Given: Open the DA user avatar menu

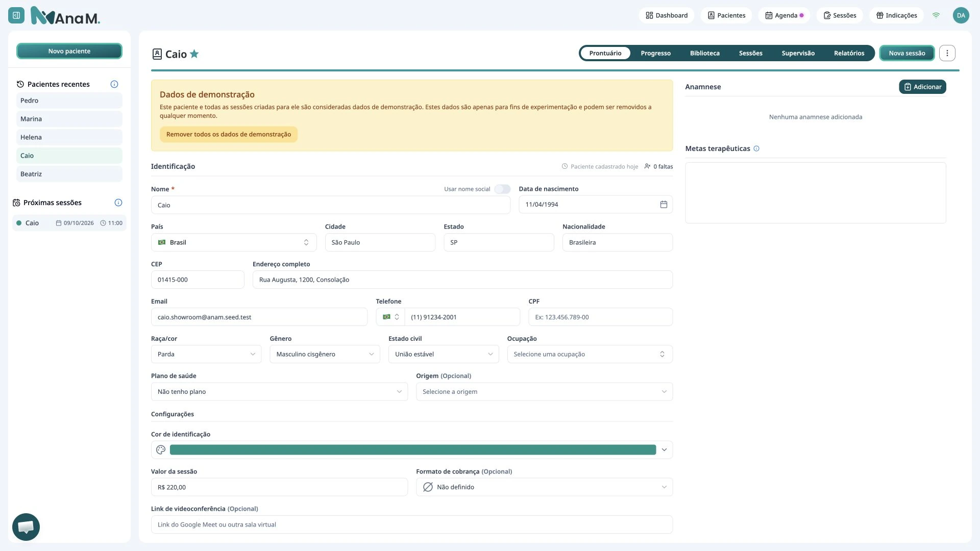Looking at the screenshot, I should (961, 15).
